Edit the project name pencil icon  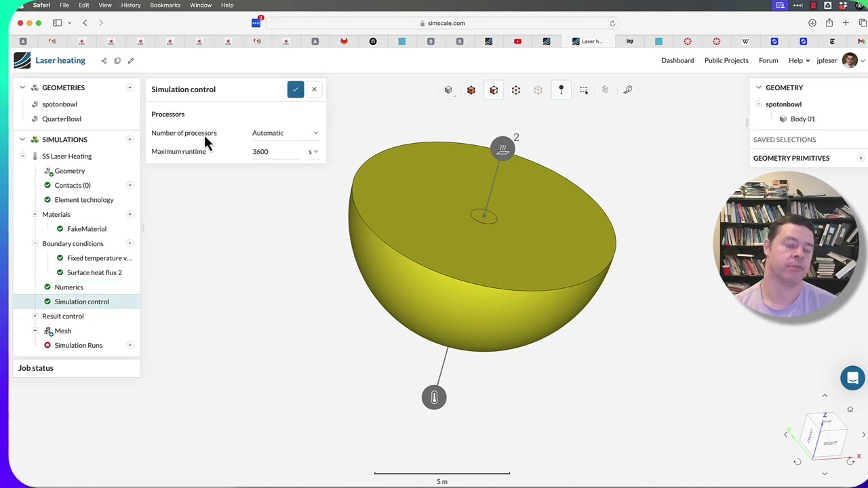[131, 61]
